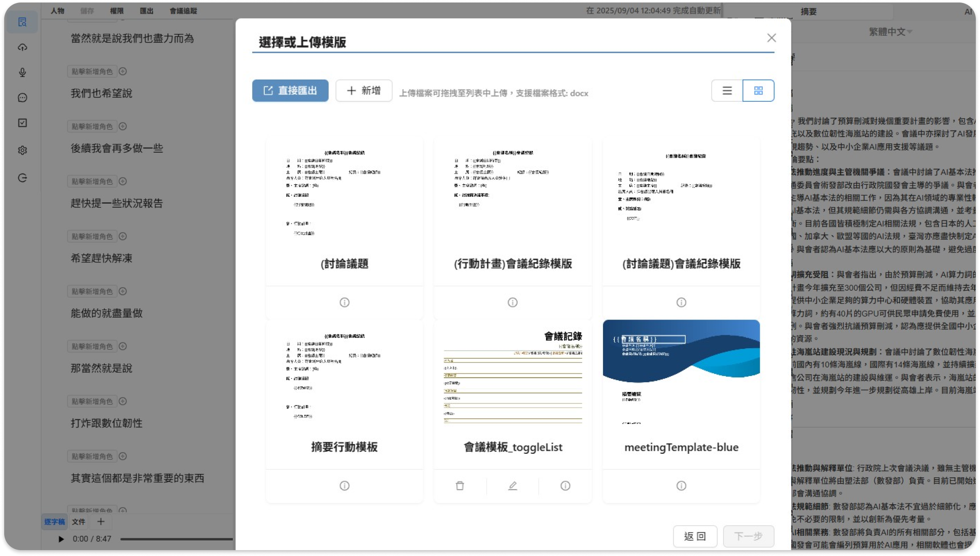Add new tab with plus beside 文件

101,522
